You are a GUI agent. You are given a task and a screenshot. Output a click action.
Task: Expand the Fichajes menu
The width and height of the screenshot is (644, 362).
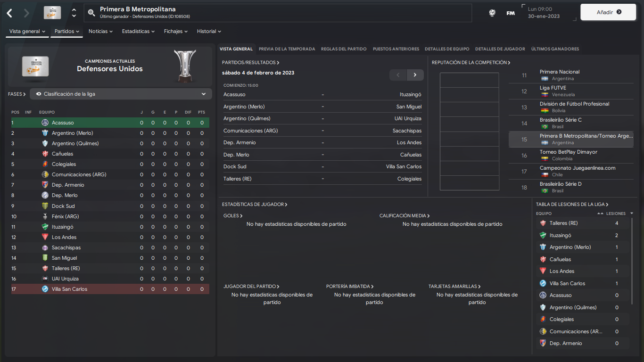175,32
